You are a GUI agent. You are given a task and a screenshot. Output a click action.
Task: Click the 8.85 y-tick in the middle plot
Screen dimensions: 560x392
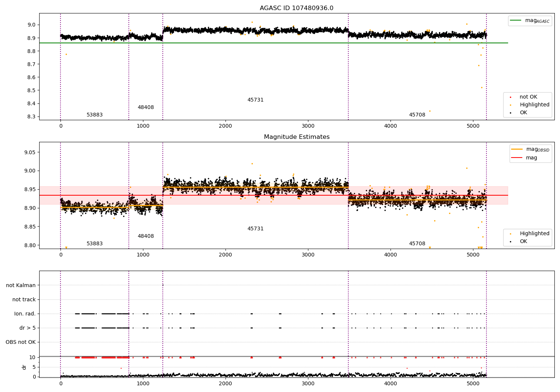pyautogui.click(x=30, y=227)
